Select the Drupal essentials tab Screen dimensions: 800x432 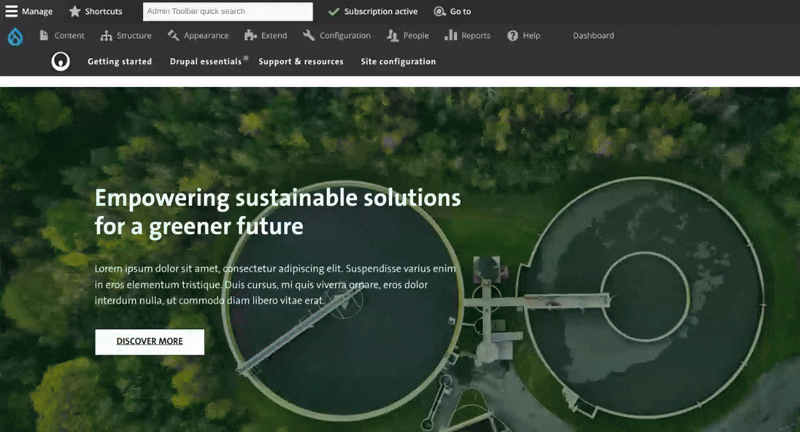click(206, 61)
